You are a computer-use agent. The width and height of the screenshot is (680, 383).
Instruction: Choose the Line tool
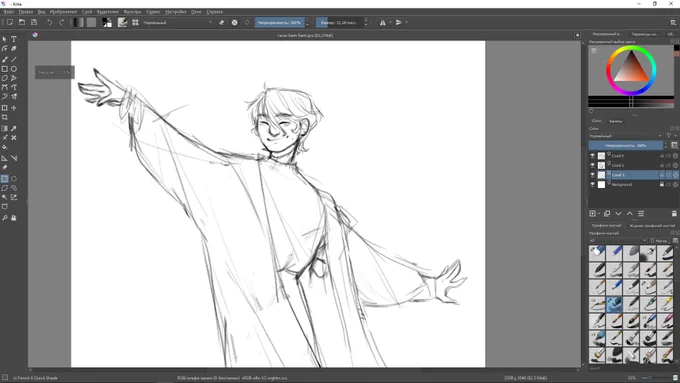tap(14, 59)
